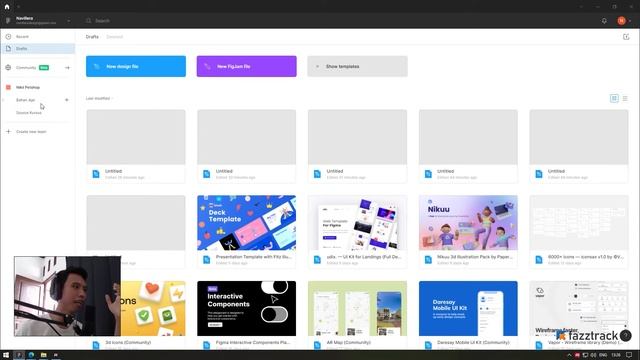
Task: Open the Interactive Components file thumbnail
Action: [247, 309]
